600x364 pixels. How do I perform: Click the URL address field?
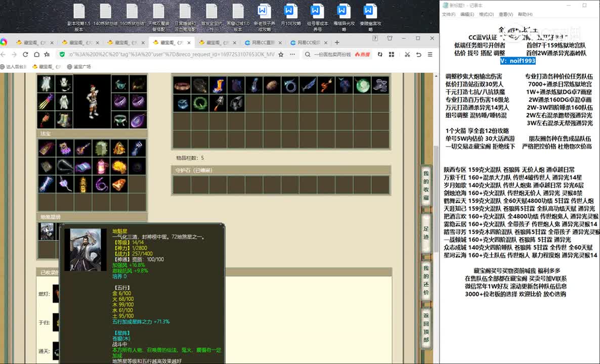(172, 54)
